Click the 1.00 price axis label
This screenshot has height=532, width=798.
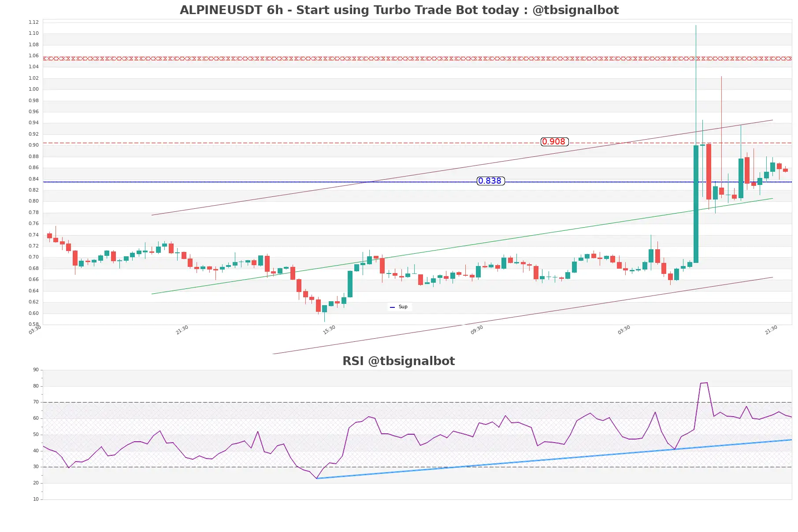click(x=33, y=89)
